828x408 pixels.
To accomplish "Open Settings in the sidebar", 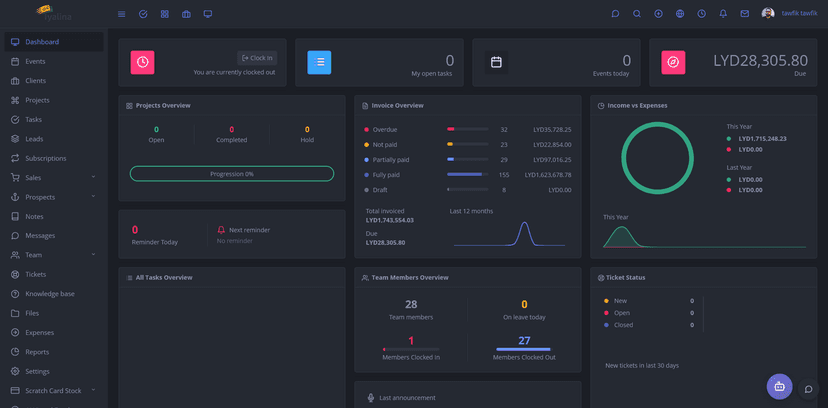I will tap(54, 371).
